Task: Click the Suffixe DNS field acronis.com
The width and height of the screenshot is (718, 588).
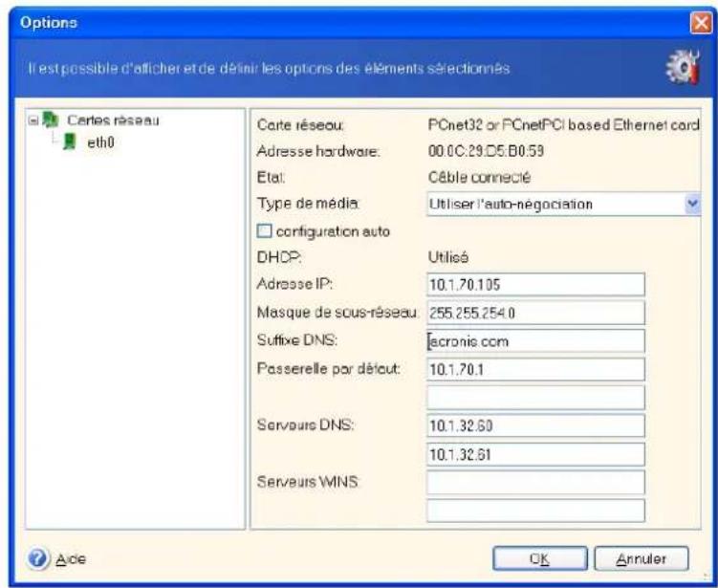Action: 535,341
